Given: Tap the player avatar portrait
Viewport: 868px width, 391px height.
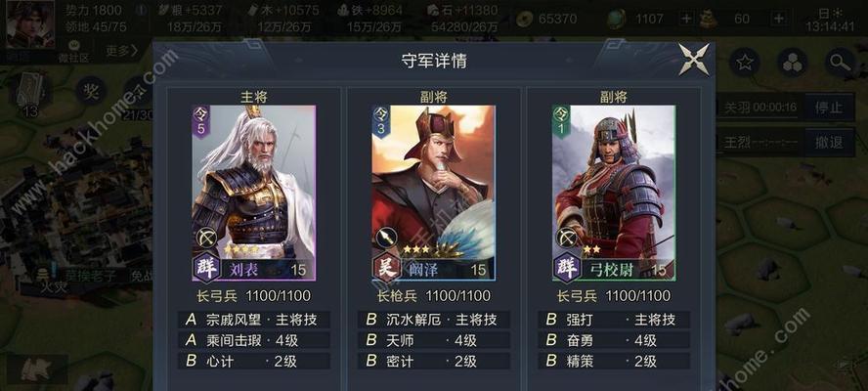Looking at the screenshot, I should pyautogui.click(x=30, y=24).
